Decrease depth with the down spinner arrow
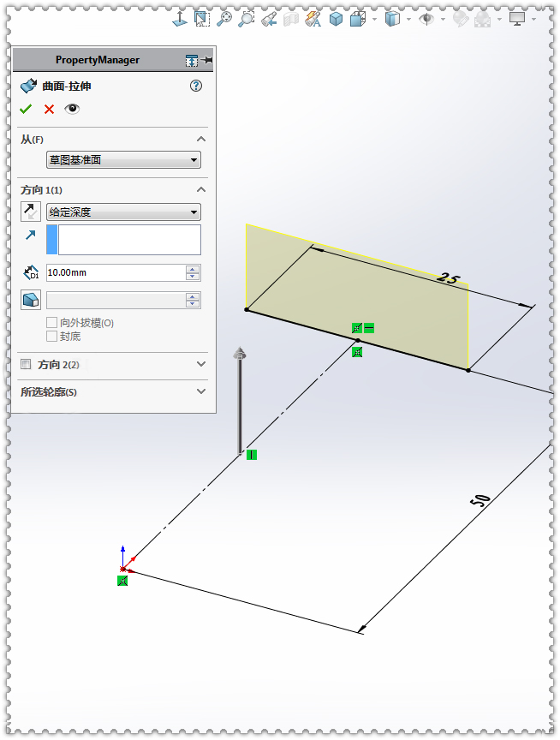 [193, 277]
